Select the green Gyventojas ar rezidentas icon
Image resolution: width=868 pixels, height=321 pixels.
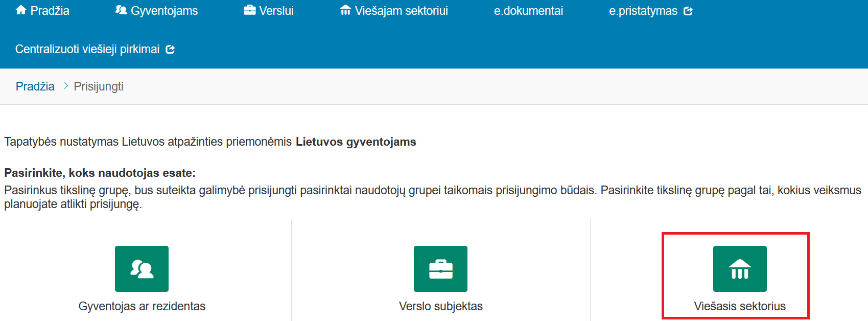(x=142, y=269)
